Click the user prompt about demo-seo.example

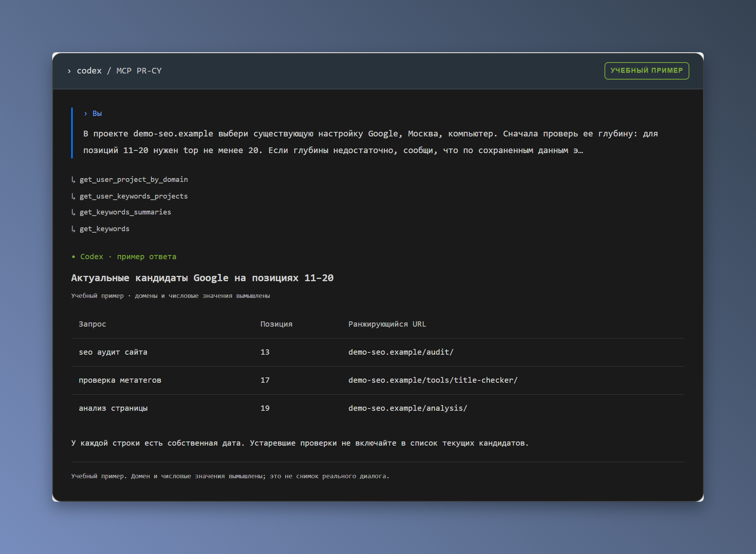370,142
